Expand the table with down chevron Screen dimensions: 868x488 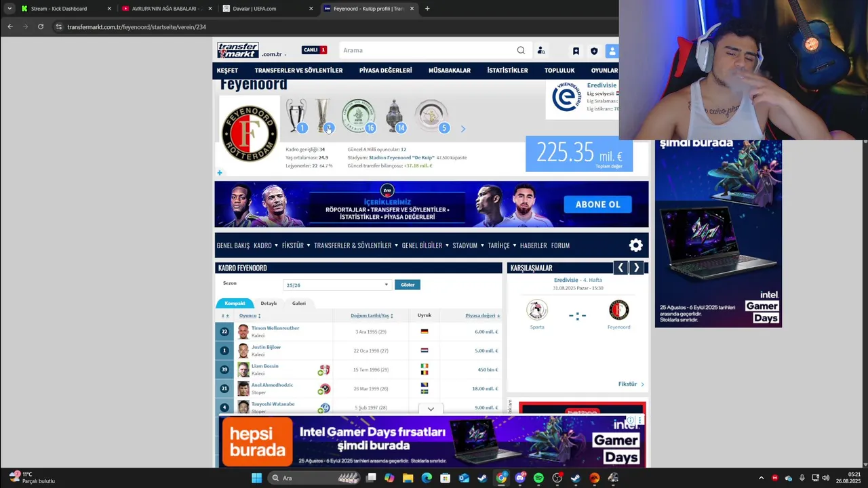tap(431, 409)
